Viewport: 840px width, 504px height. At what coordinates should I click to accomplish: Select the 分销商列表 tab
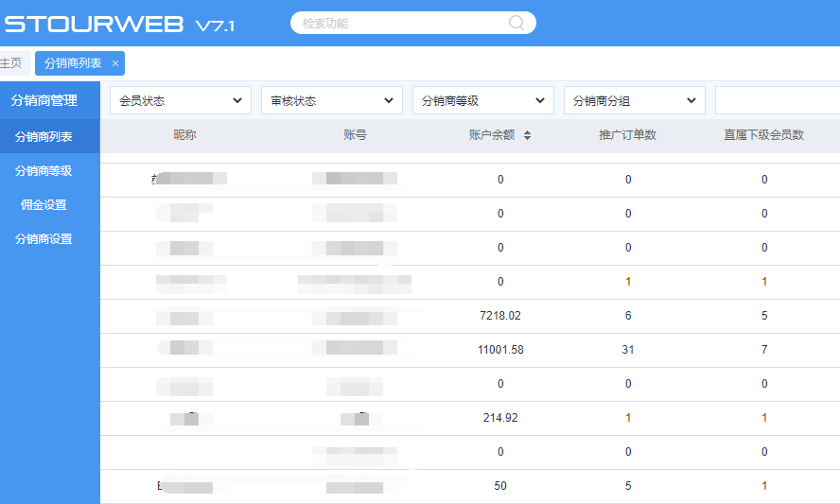pos(73,63)
